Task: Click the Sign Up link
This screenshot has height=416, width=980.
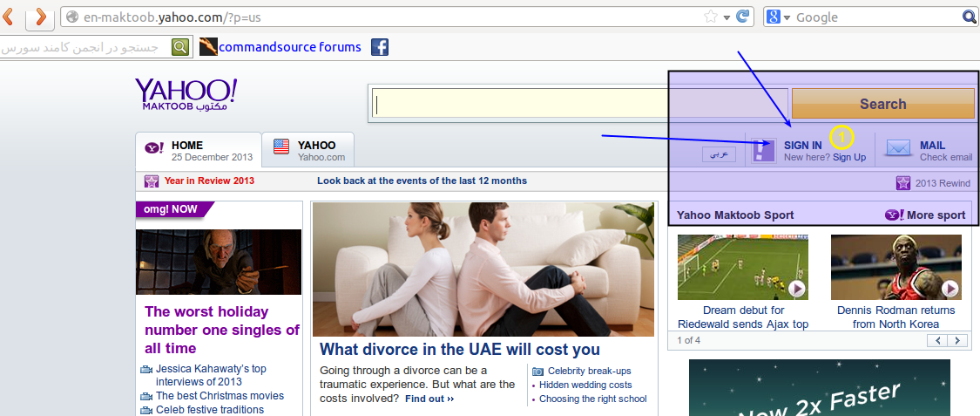Action: point(849,157)
